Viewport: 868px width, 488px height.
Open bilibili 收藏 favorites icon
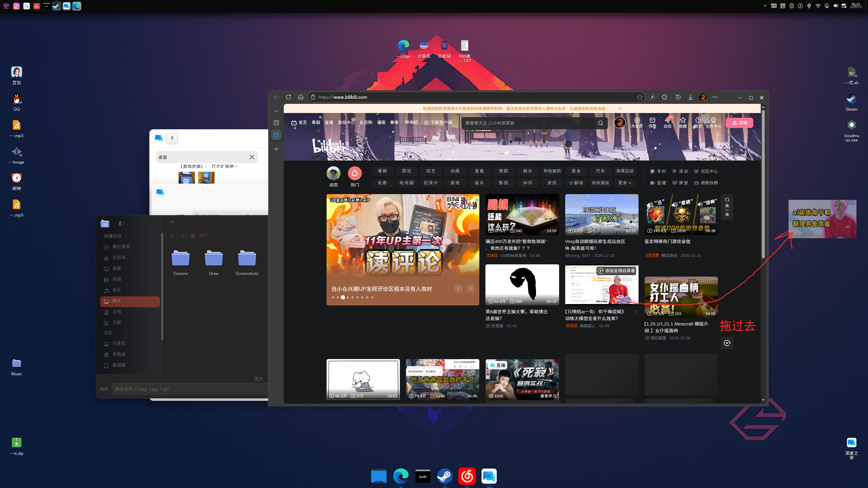(683, 123)
